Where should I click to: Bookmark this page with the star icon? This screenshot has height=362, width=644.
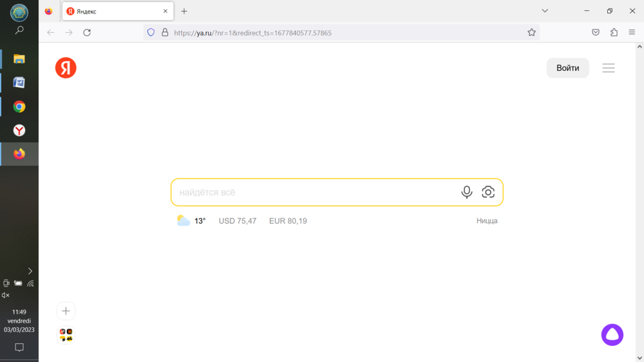click(531, 32)
